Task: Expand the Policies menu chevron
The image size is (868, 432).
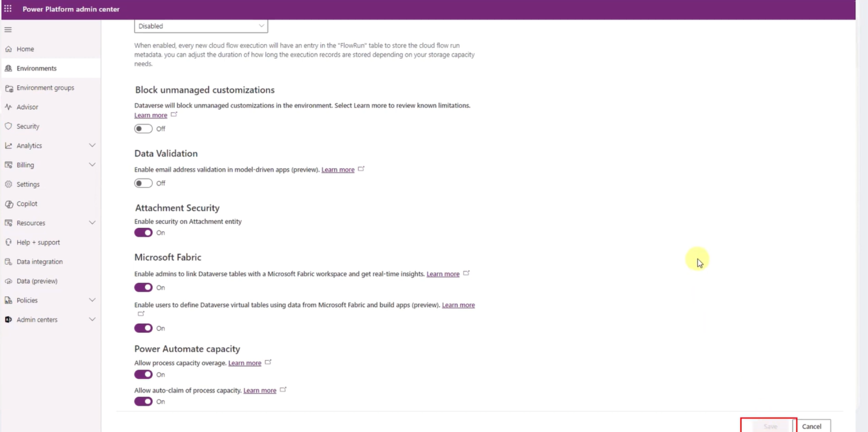Action: click(92, 300)
